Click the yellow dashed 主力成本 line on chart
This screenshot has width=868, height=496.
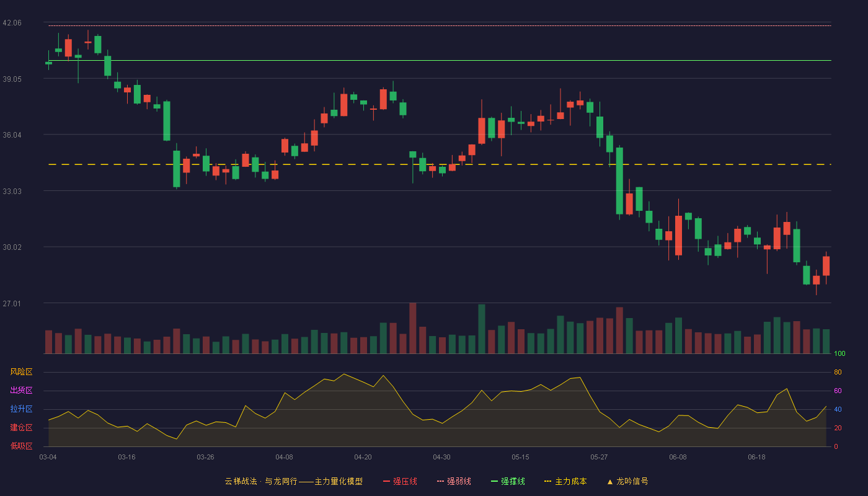coord(439,164)
